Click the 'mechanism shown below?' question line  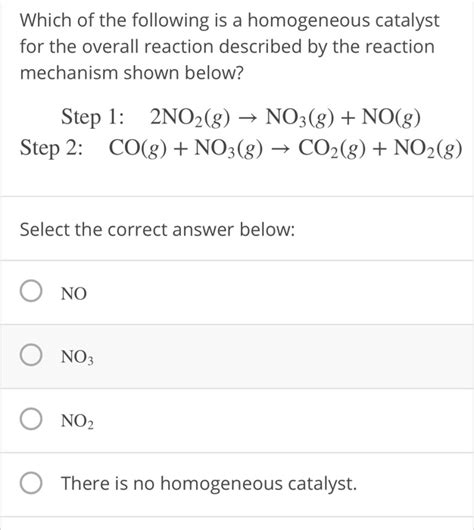(132, 73)
